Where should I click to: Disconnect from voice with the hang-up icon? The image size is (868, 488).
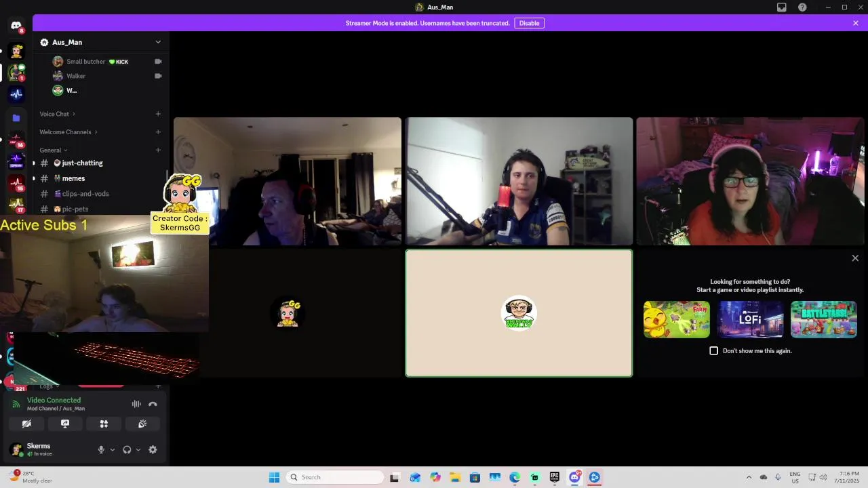tap(153, 404)
